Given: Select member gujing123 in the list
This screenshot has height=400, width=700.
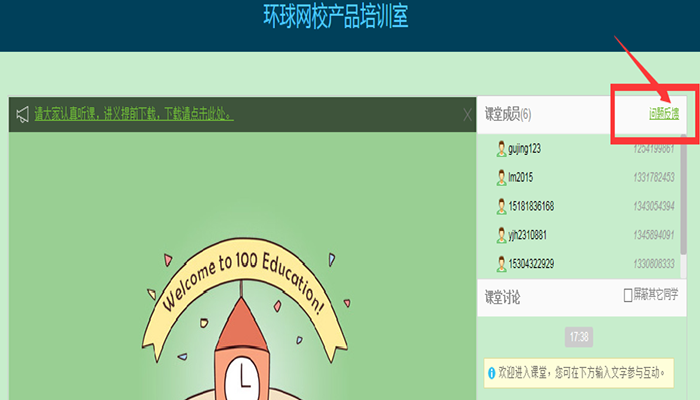Looking at the screenshot, I should pyautogui.click(x=524, y=149).
